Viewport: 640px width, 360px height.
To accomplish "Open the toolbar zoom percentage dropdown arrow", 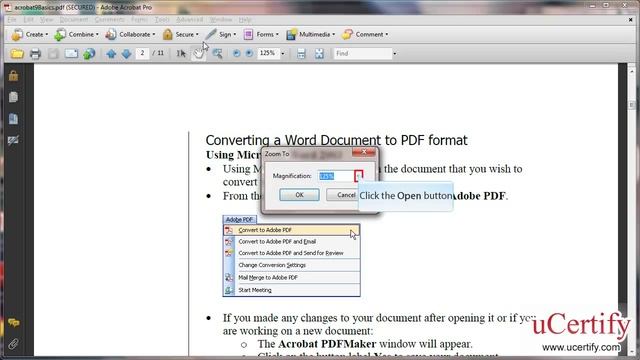I will 282,53.
